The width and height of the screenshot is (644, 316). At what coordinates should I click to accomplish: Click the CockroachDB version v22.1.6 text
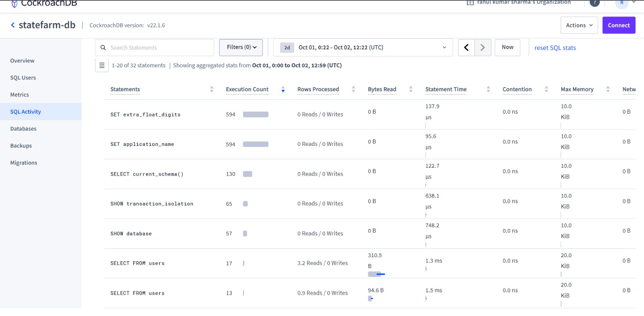coord(127,25)
